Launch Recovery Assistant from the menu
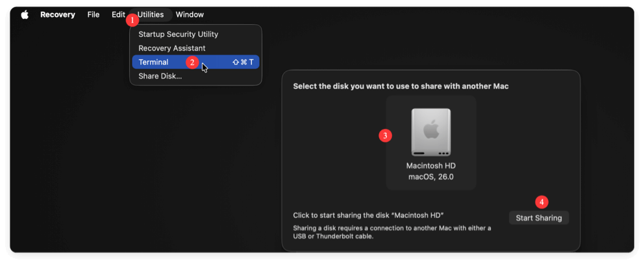 tap(195, 48)
